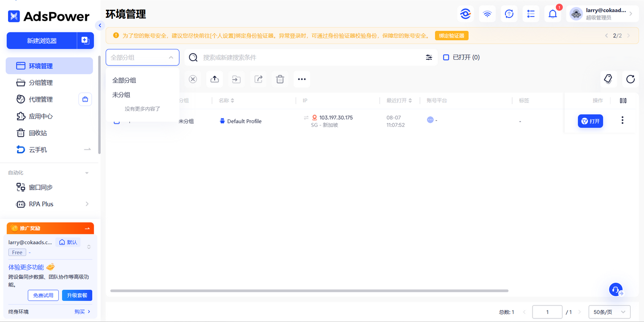Open the notifications bell

tap(553, 14)
